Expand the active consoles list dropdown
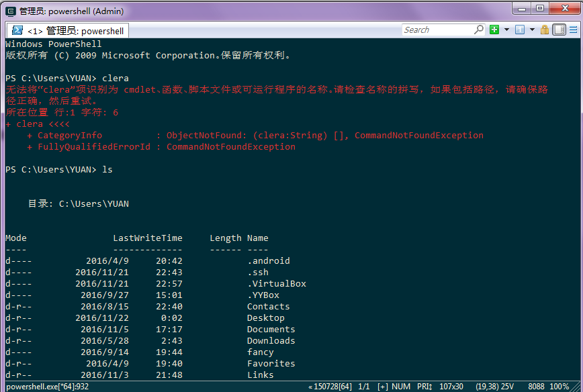Screen dimensions: 583x392 (x=532, y=30)
